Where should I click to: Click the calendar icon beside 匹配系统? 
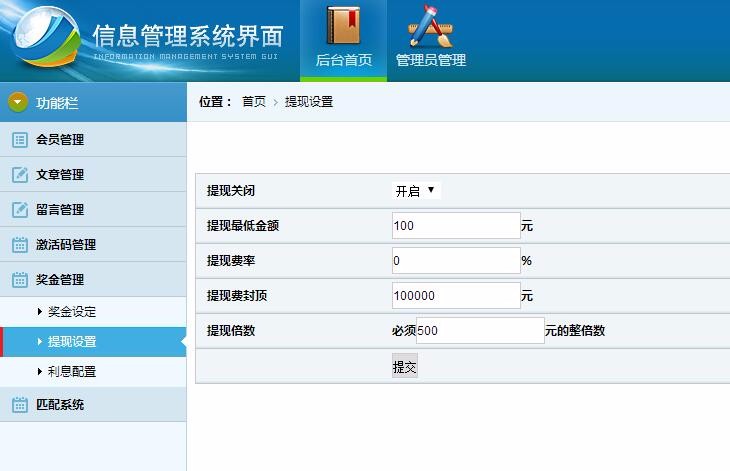(20, 404)
